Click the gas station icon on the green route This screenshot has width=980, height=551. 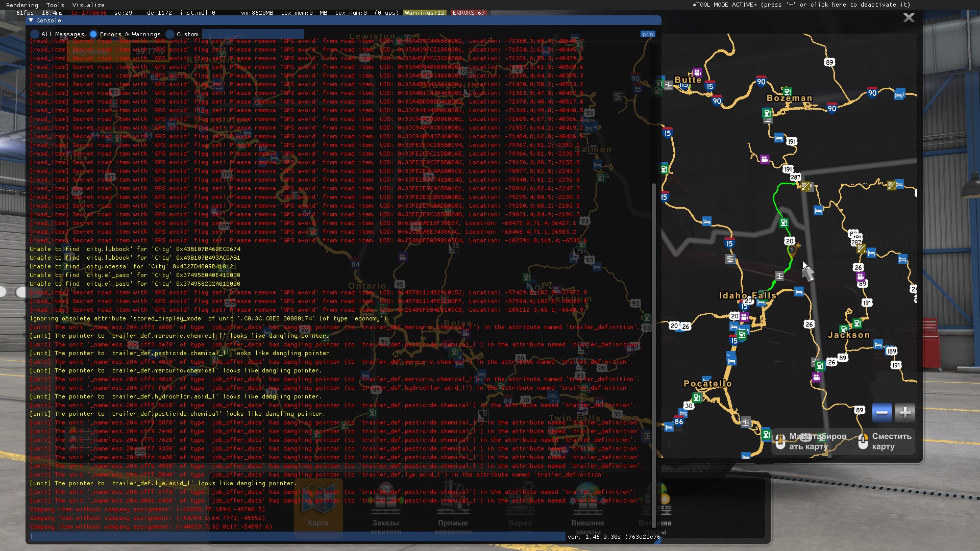pos(783,222)
